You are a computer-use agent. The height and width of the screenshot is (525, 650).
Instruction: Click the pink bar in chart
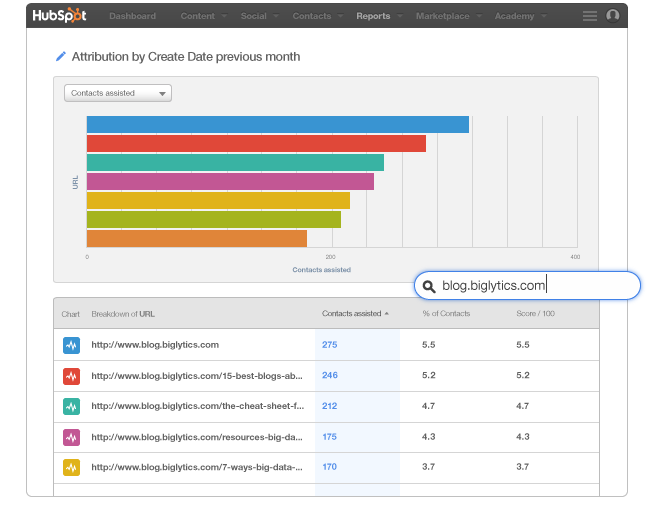230,182
